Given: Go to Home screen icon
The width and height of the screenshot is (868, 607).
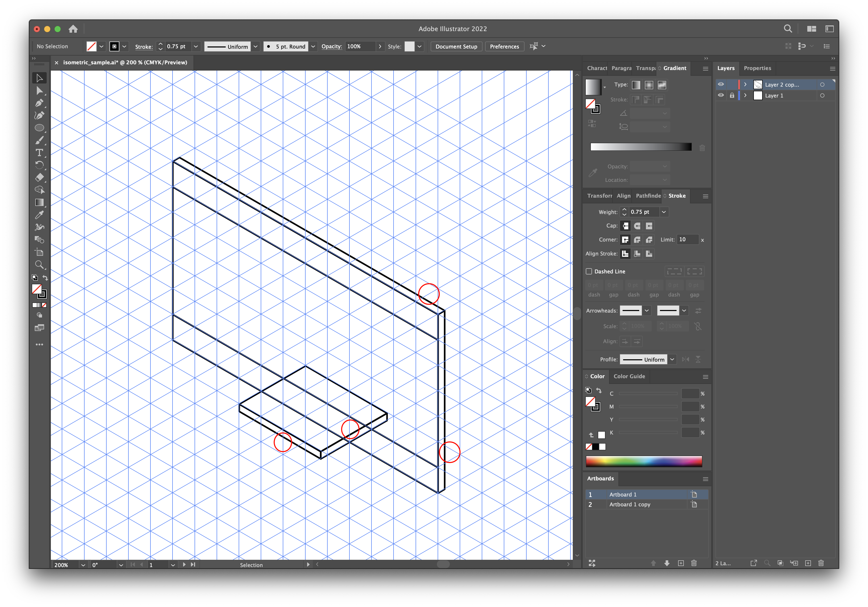Looking at the screenshot, I should [73, 29].
